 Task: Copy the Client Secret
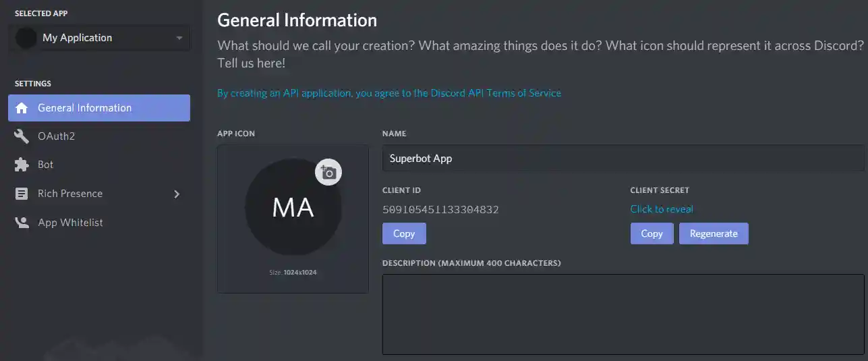pyautogui.click(x=652, y=233)
